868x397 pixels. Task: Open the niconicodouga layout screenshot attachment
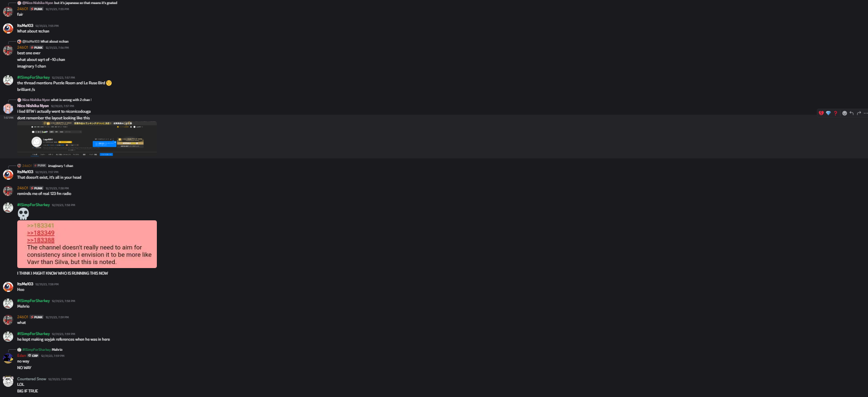click(87, 139)
